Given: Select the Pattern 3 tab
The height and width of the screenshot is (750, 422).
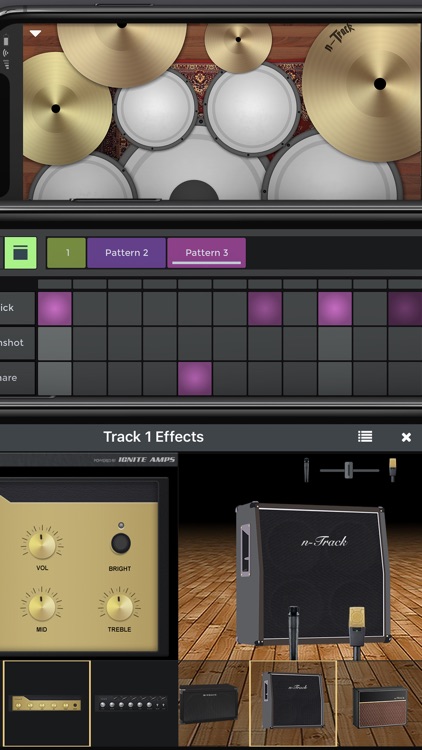Looking at the screenshot, I should coord(207,253).
